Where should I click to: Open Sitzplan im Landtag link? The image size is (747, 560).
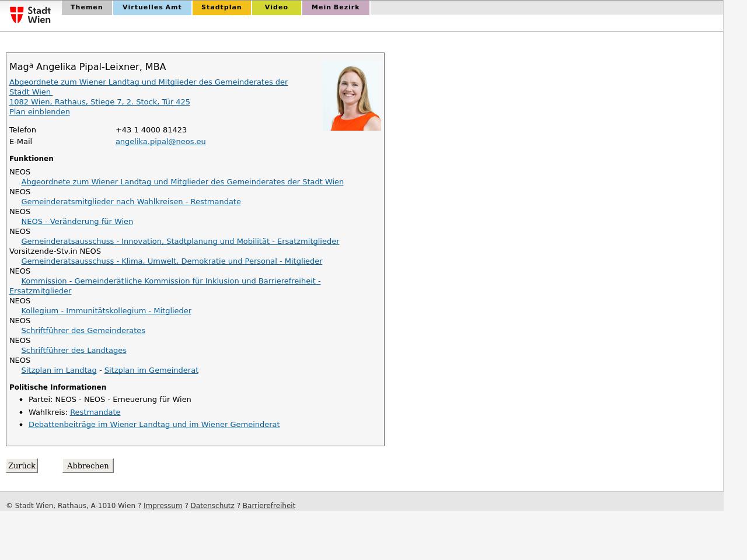[59, 370]
